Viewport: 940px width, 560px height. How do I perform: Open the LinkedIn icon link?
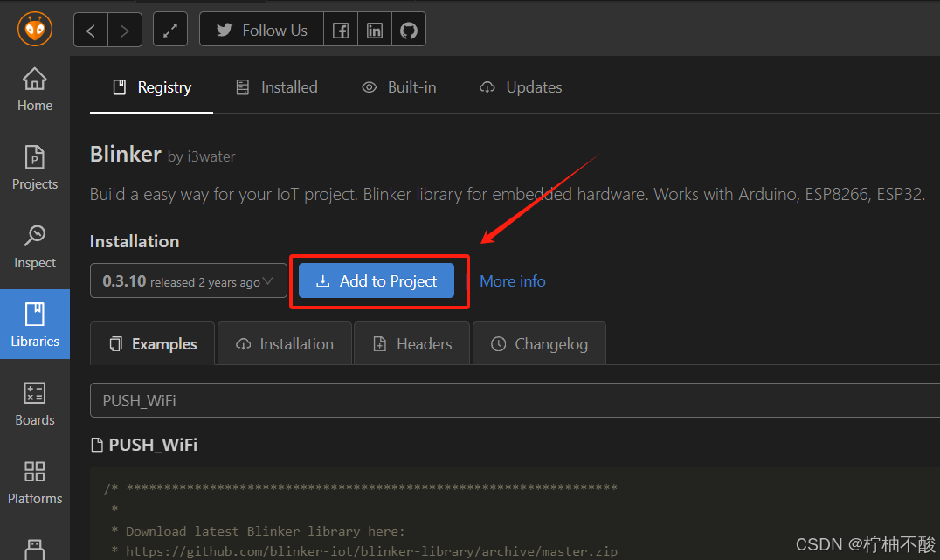click(375, 30)
